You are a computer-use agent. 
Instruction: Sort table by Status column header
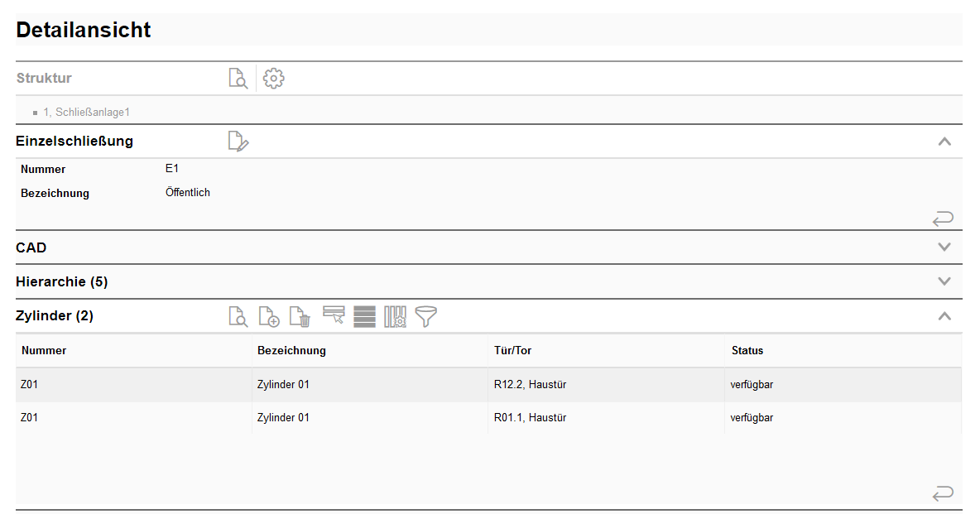pyautogui.click(x=747, y=351)
